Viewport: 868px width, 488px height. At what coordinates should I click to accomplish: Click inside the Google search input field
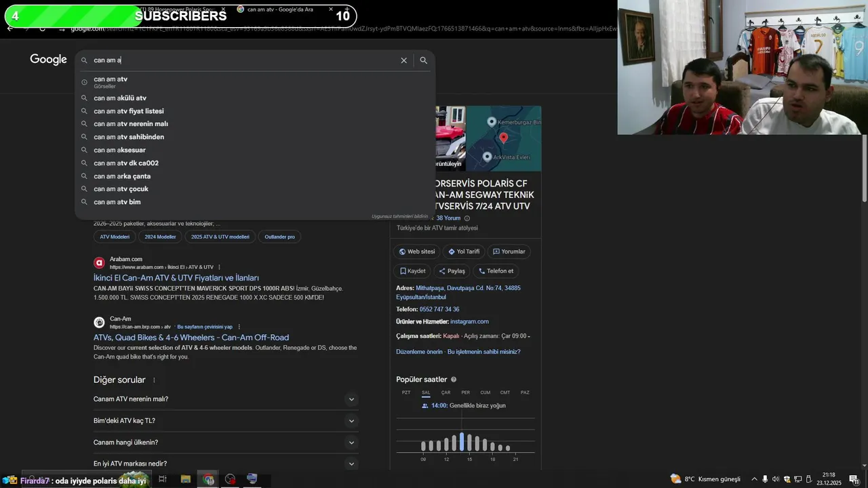click(x=244, y=60)
